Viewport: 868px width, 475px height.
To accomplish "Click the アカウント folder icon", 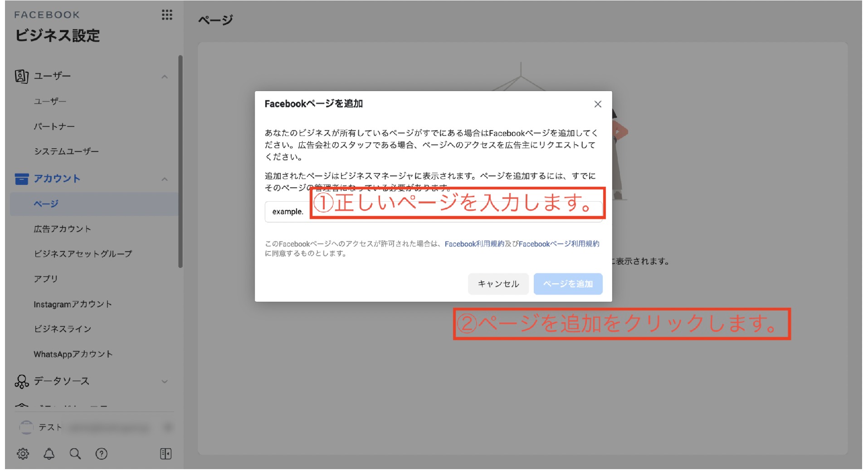I will pyautogui.click(x=21, y=179).
